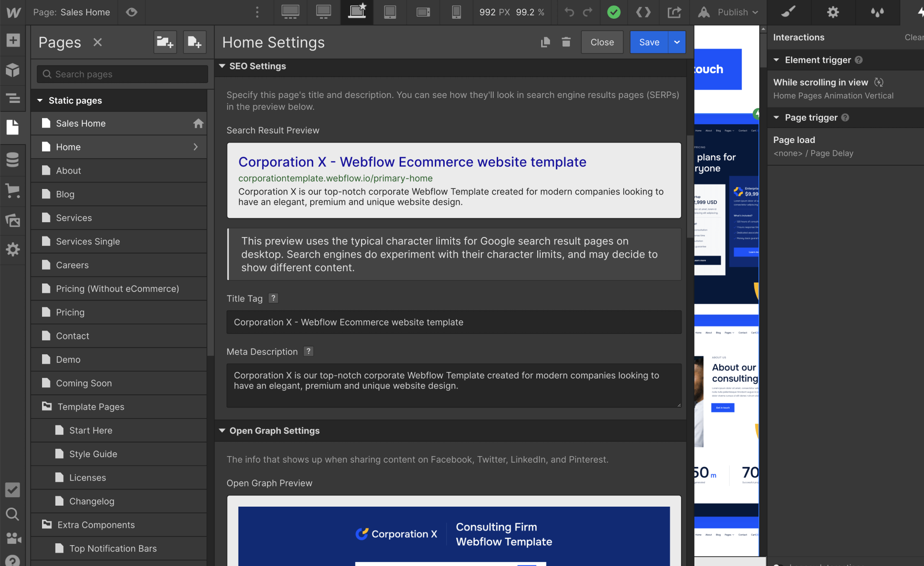924x566 pixels.
Task: Collapse Element trigger section
Action: (x=777, y=60)
